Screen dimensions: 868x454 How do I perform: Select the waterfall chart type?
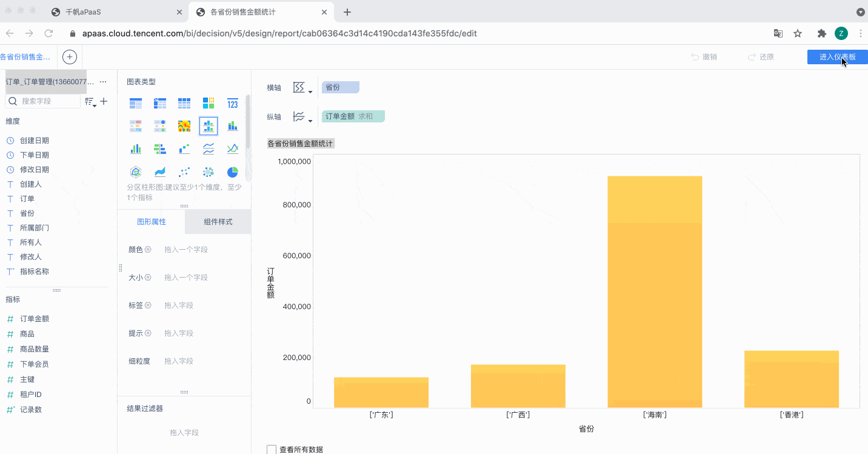point(184,149)
